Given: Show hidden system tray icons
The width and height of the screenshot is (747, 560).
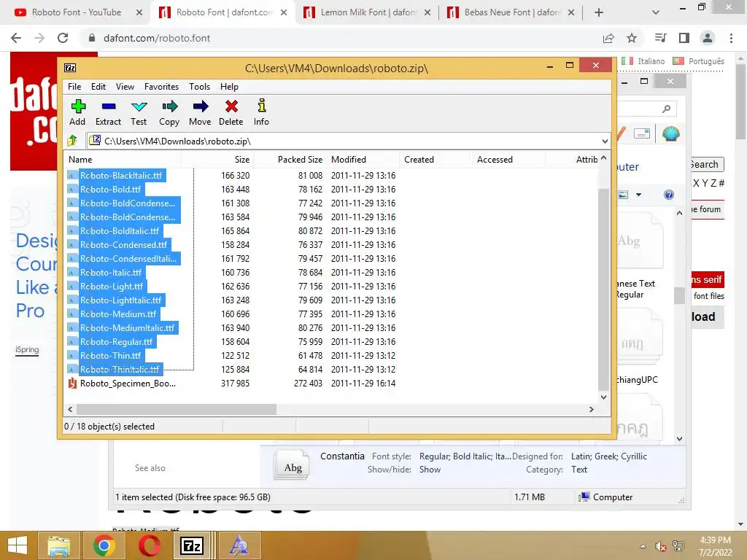Looking at the screenshot, I should point(643,546).
